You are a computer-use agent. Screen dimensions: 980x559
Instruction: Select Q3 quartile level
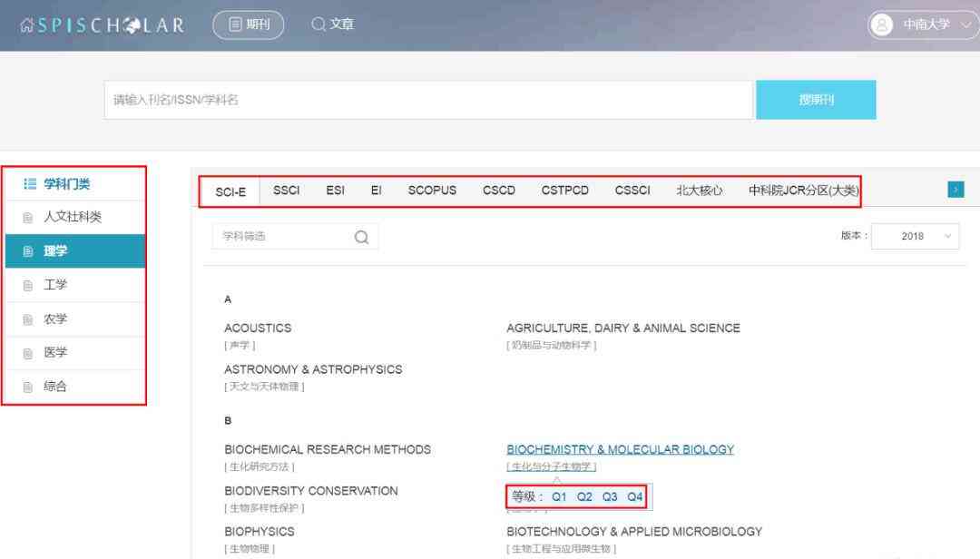[x=610, y=497]
